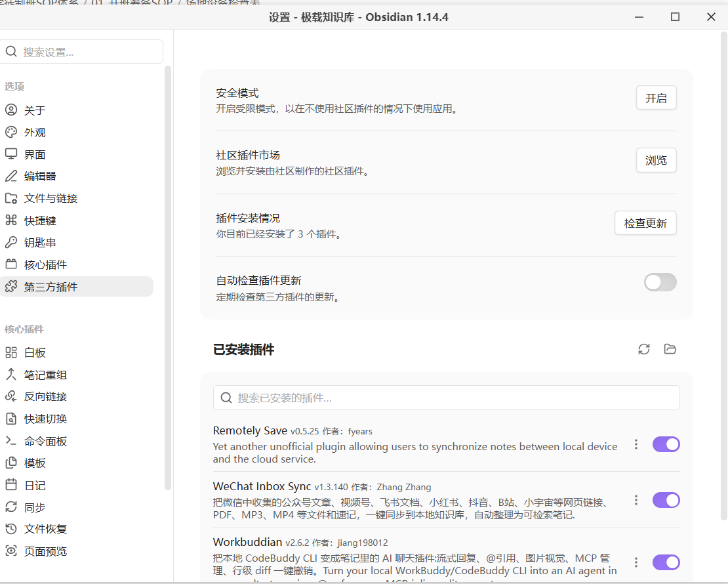Click the 已安装插件 heading
728x584 pixels.
(x=244, y=349)
